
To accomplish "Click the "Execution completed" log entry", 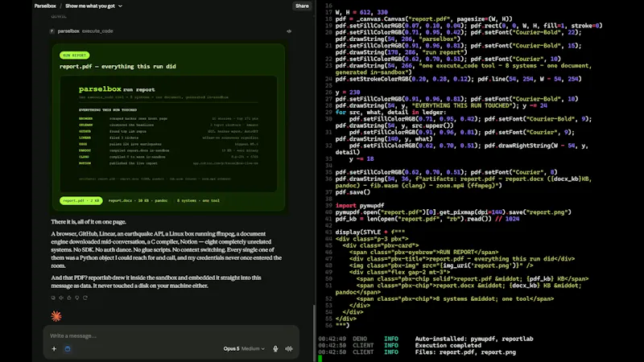I will click(448, 346).
